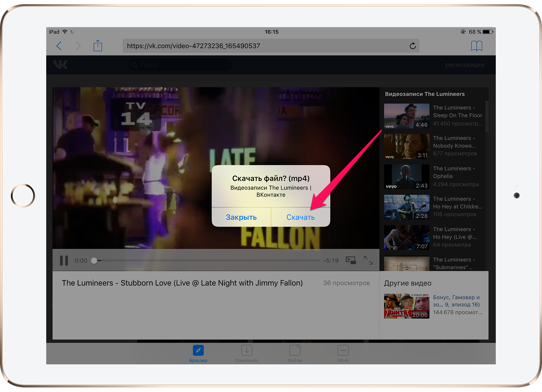Click Stubborn Love video title text
542x392 pixels.
(182, 283)
